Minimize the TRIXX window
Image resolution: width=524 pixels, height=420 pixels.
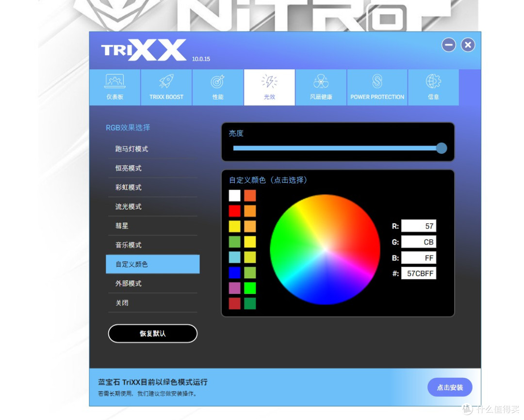449,45
